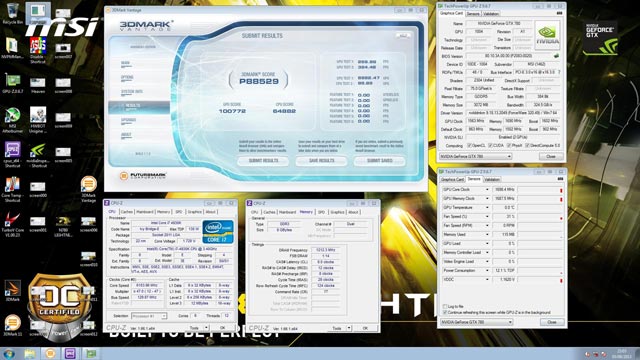Switch to Caches tab in left CPU-Z
640x360 pixels.
(127, 212)
